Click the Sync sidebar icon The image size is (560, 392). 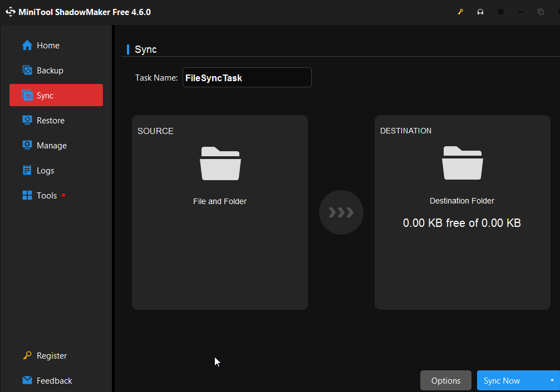[x=27, y=95]
